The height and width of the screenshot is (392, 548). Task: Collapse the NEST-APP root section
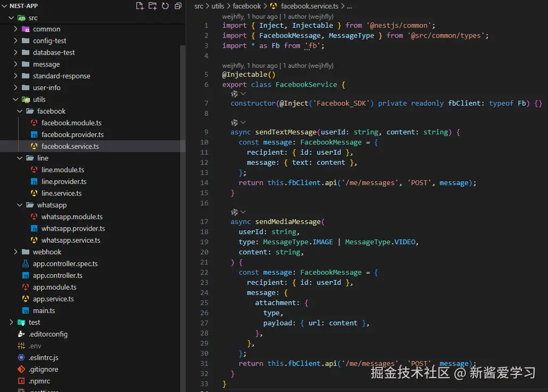point(4,6)
